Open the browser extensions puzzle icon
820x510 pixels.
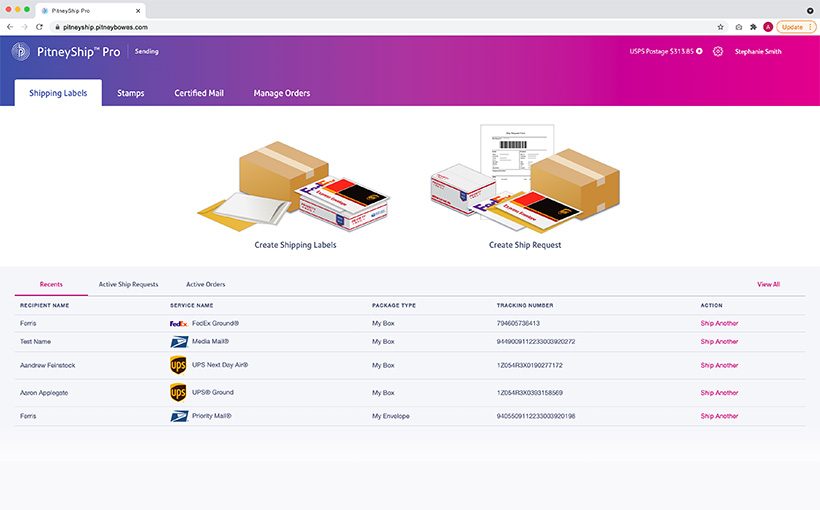[x=753, y=27]
